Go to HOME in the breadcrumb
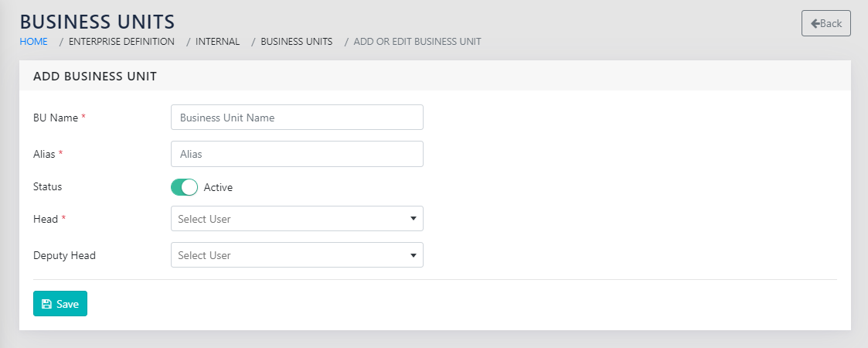Viewport: 868px width, 348px height. coord(33,42)
